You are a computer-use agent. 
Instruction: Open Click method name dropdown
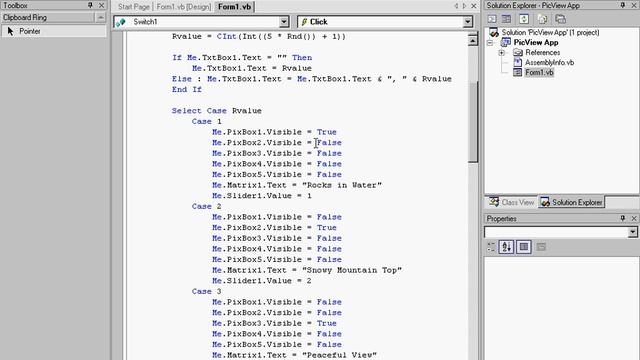(468, 22)
